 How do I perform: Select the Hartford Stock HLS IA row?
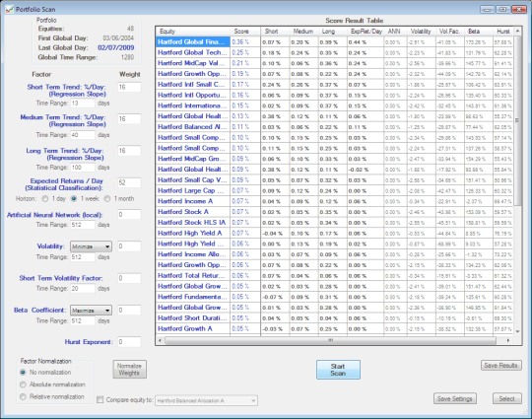[x=335, y=223]
